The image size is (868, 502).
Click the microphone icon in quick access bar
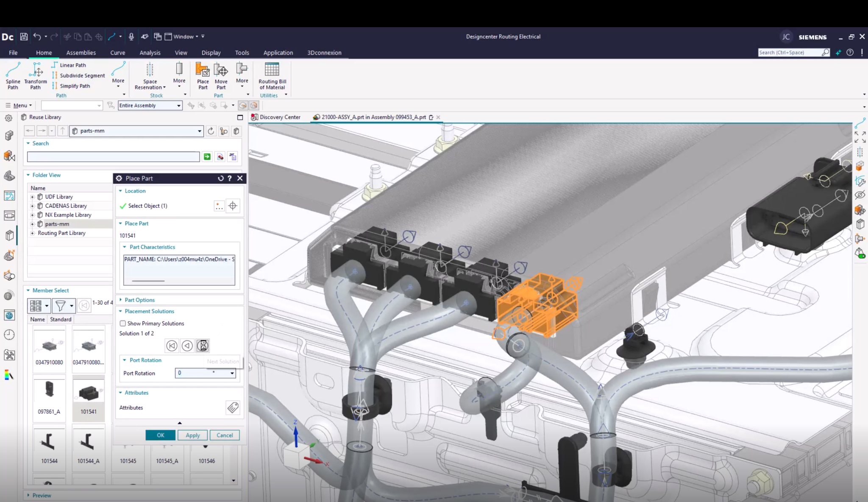point(131,36)
